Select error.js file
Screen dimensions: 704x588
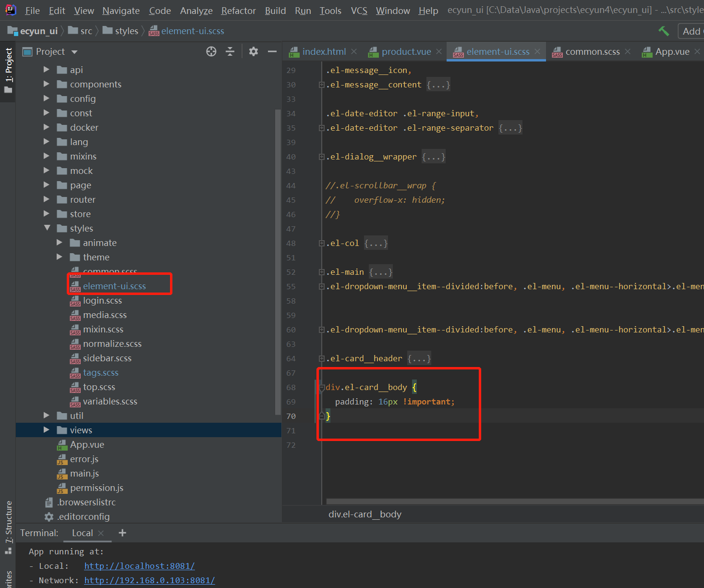(84, 459)
